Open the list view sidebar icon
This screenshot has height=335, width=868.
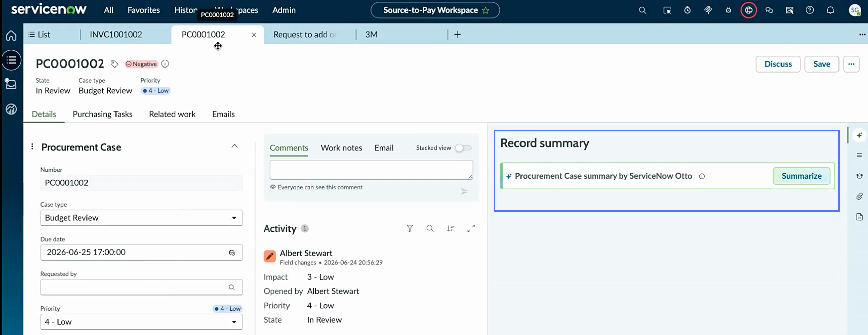point(11,60)
